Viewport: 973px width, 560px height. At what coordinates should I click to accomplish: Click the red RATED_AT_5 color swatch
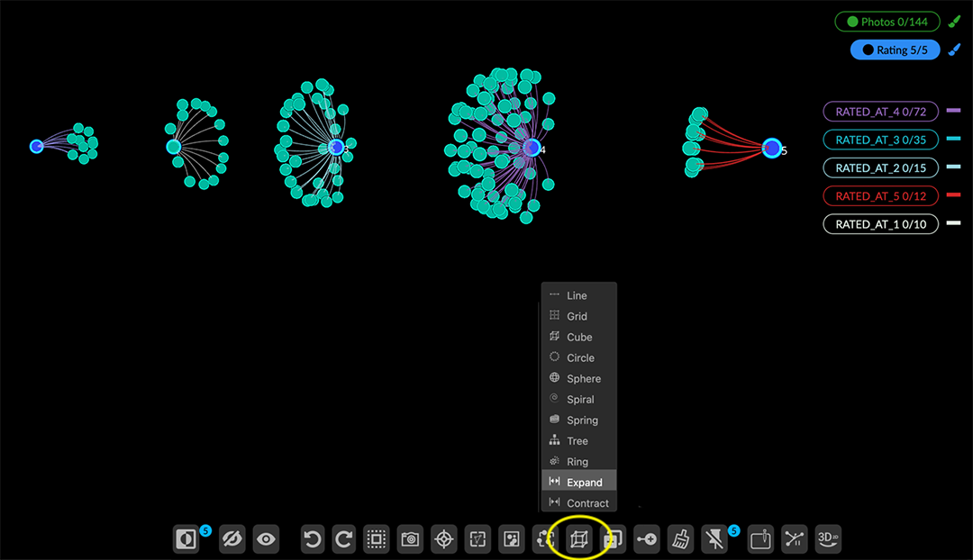pos(953,195)
